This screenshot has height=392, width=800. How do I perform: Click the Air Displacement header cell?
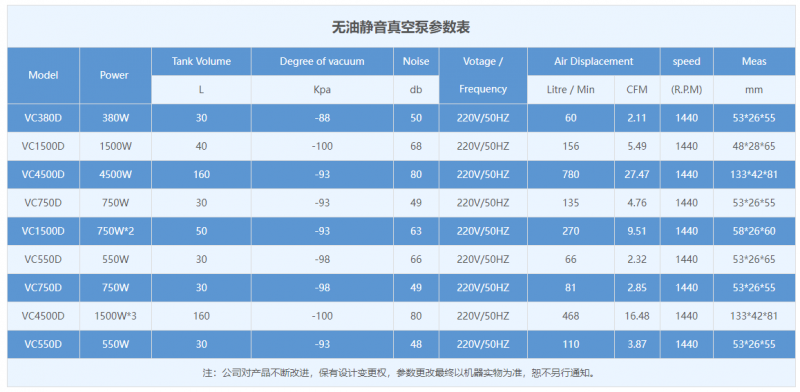pyautogui.click(x=594, y=62)
